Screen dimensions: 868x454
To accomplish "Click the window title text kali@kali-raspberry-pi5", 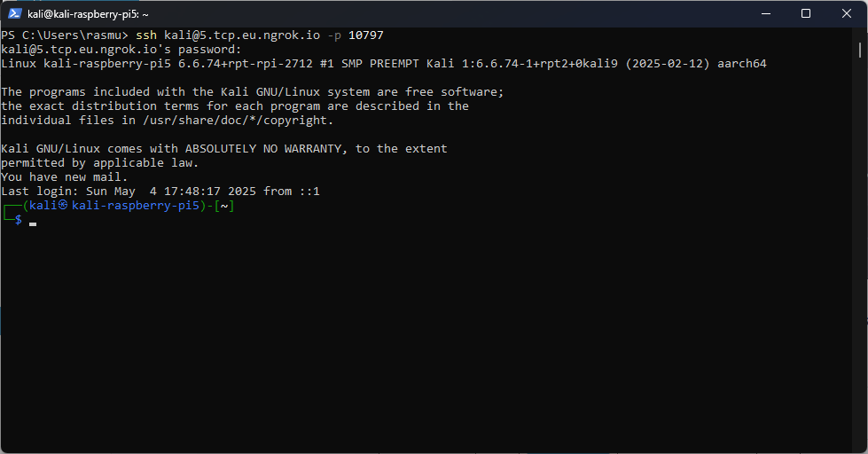I will pyautogui.click(x=88, y=14).
